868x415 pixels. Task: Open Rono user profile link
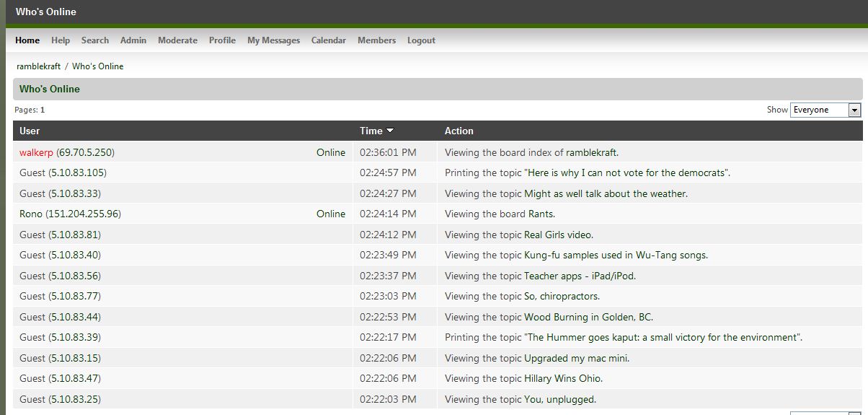pos(31,214)
